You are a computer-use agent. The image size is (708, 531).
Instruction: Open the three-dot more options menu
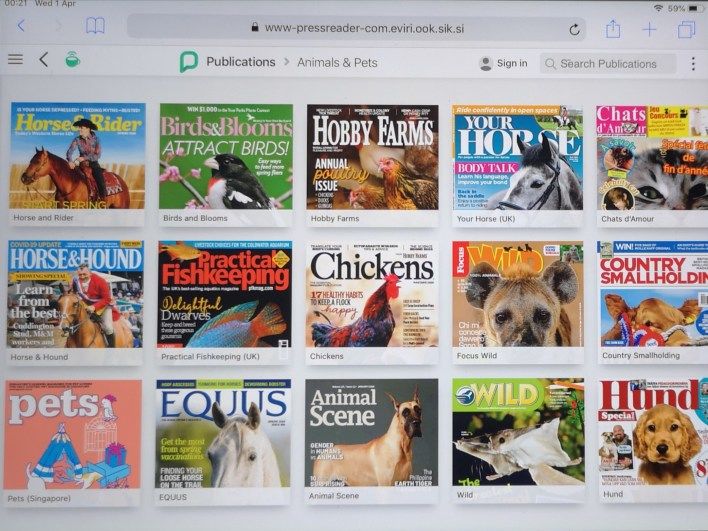coord(693,62)
